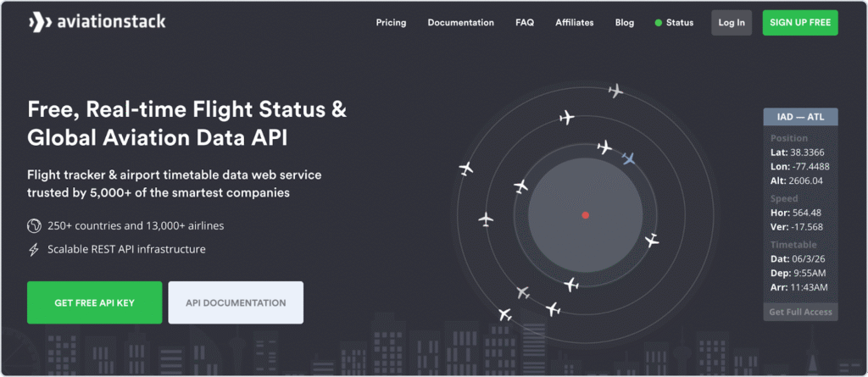Screen dimensions: 868x377
Task: Open the Pricing page
Action: 391,23
